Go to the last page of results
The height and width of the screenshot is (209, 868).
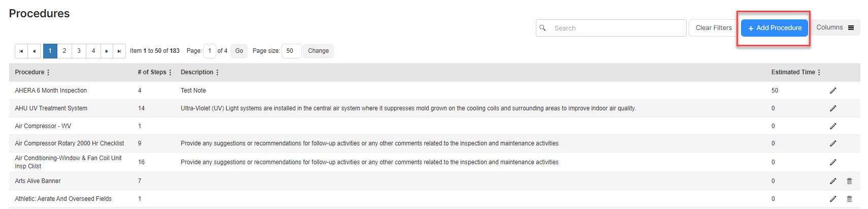(x=119, y=51)
